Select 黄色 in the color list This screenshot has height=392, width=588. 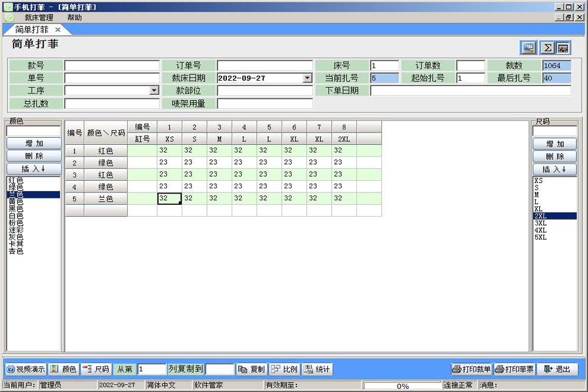click(16, 201)
